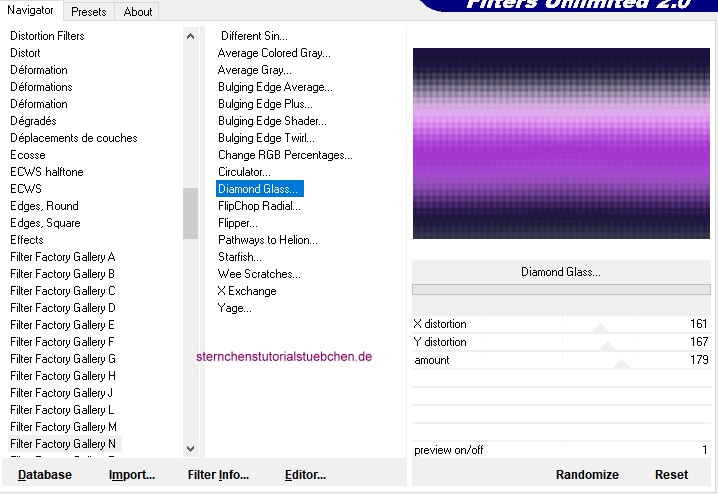Select Déplacements de couches category

click(74, 138)
